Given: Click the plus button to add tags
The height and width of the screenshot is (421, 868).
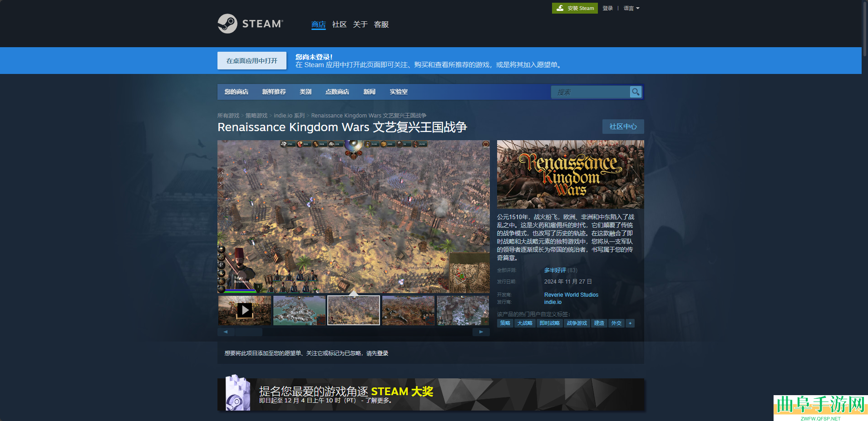Looking at the screenshot, I should 630,323.
